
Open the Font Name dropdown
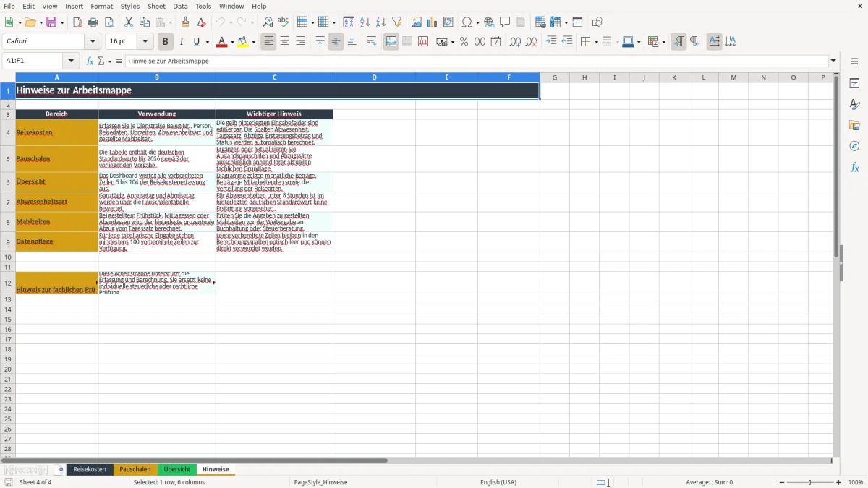[x=93, y=42]
